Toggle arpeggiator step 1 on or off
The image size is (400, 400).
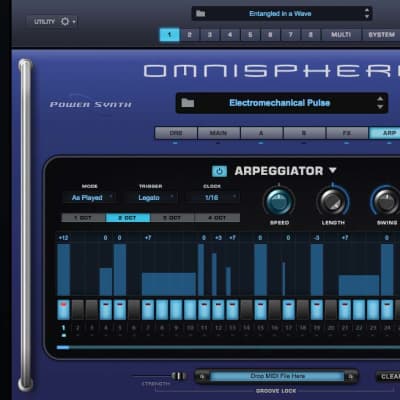(x=63, y=310)
